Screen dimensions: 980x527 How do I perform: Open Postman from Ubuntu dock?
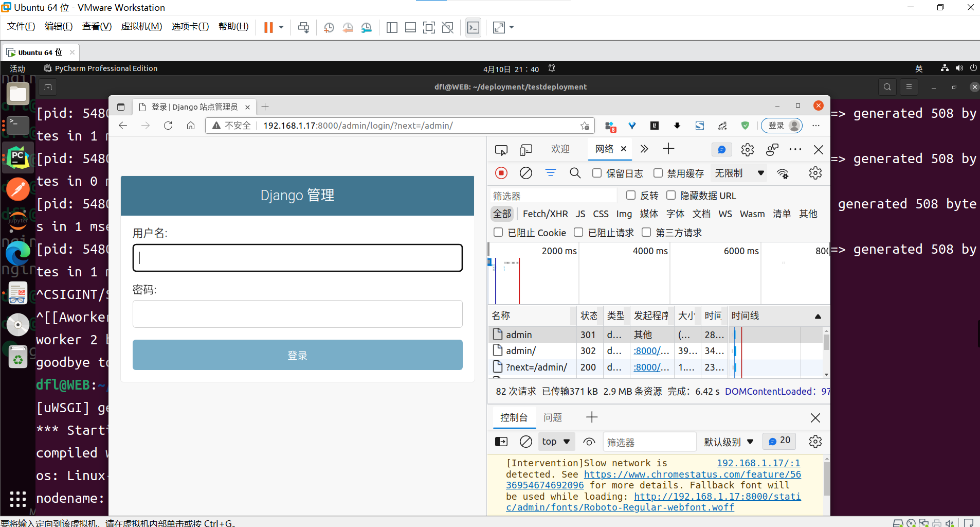(x=18, y=189)
